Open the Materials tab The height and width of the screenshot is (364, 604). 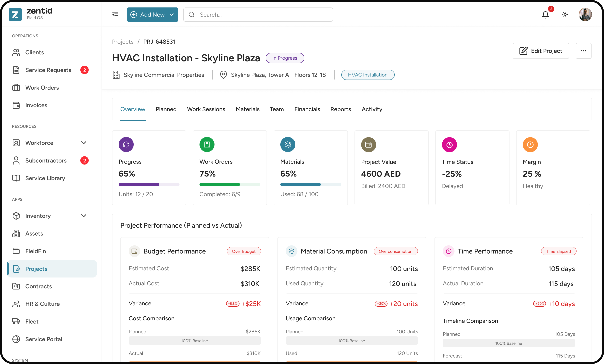coord(248,109)
